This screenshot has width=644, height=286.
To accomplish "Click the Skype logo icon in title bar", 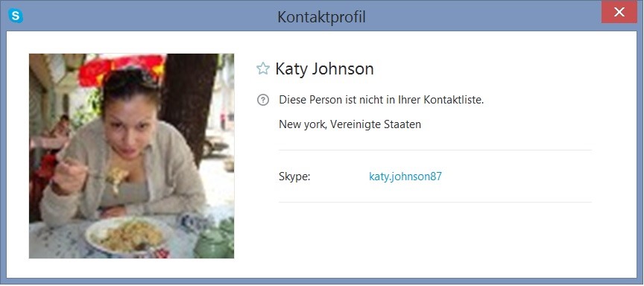I will [16, 16].
